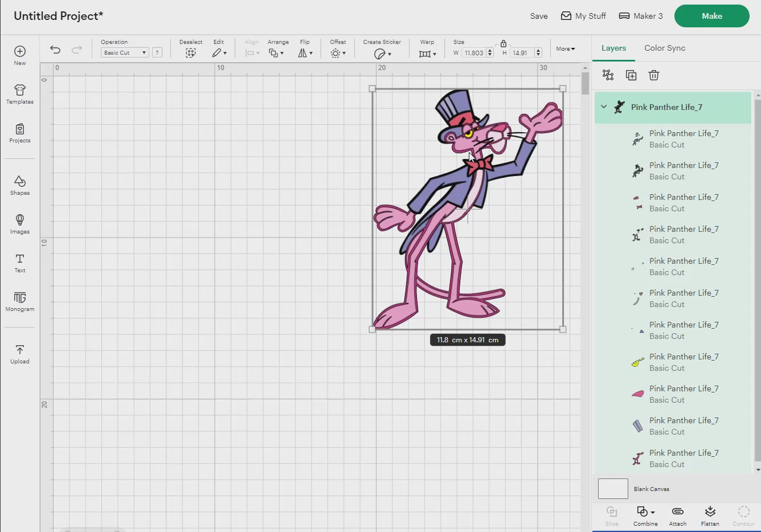Click the Untitled Project title
761x532 pixels.
[58, 16]
